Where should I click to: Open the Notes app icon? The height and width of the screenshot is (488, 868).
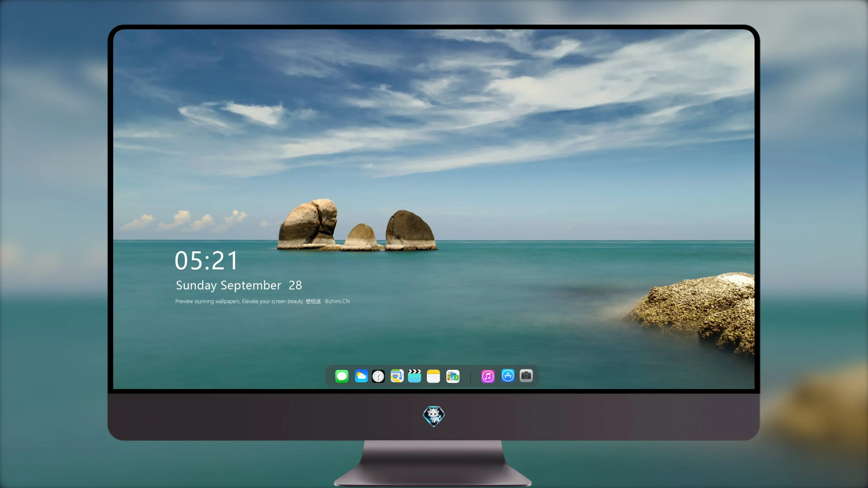click(x=433, y=376)
